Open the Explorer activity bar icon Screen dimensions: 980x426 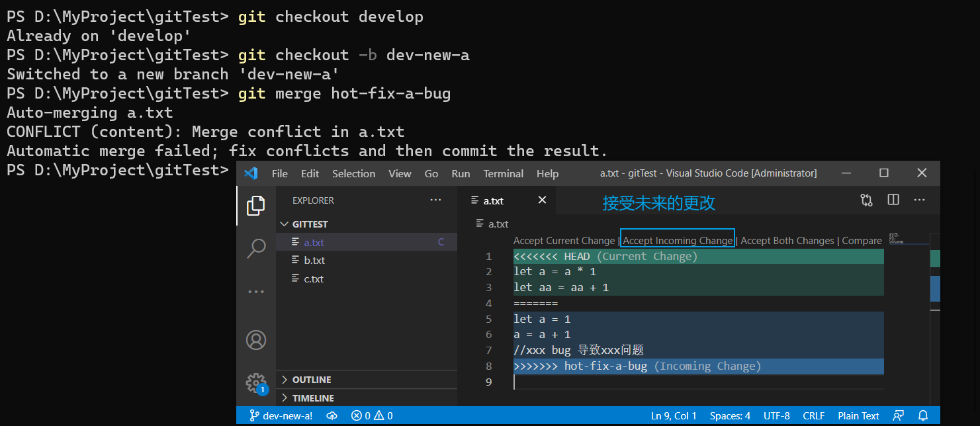[256, 206]
